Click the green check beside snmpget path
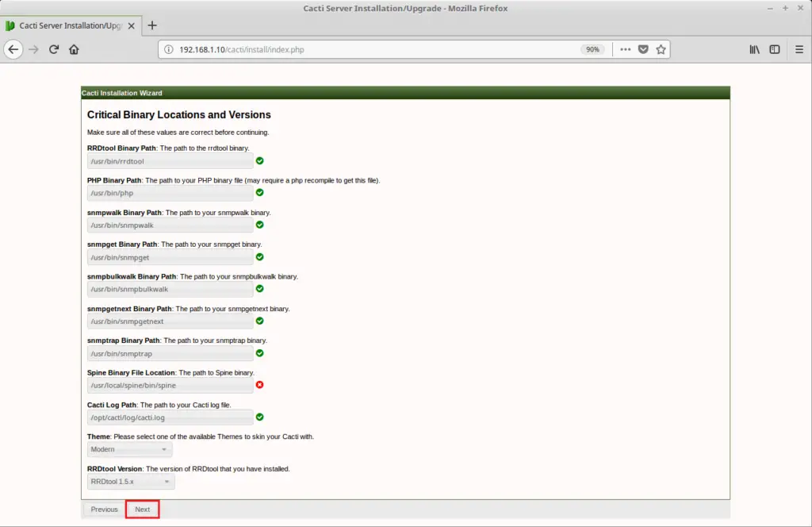Screen dimensions: 812x527 pyautogui.click(x=260, y=256)
